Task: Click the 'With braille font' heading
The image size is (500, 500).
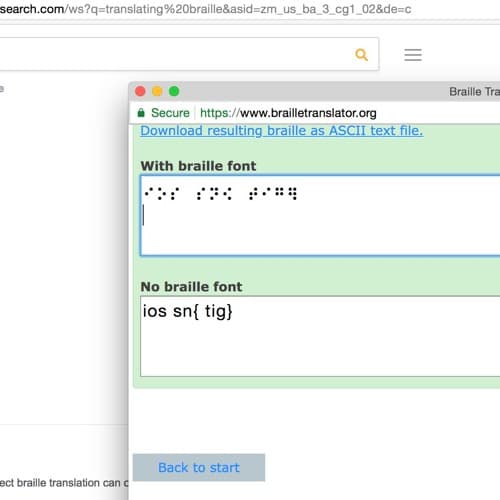Action: click(198, 166)
